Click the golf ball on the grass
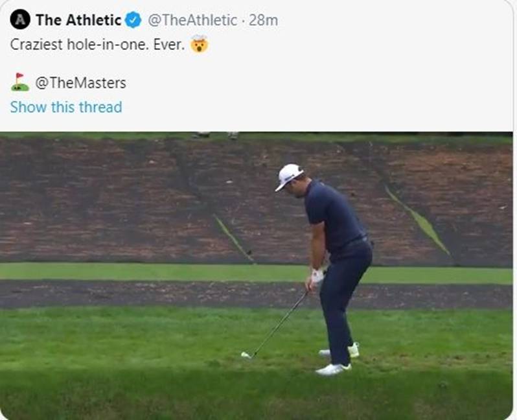 pos(245,355)
